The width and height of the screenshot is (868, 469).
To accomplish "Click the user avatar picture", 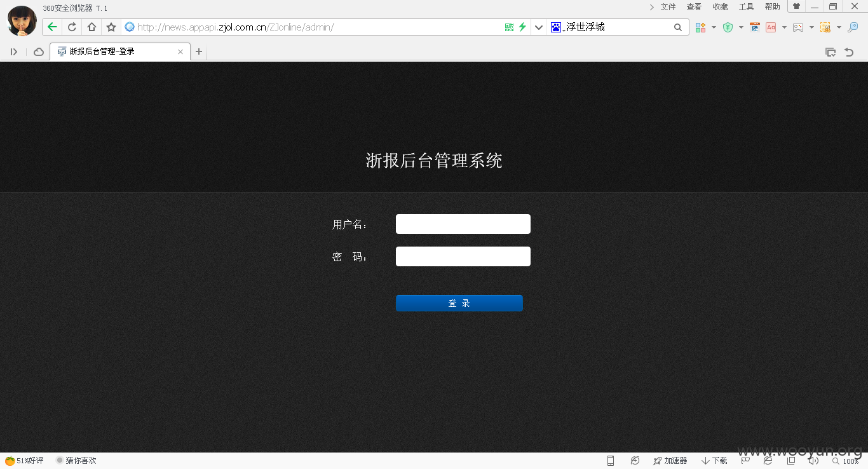I will (22, 20).
